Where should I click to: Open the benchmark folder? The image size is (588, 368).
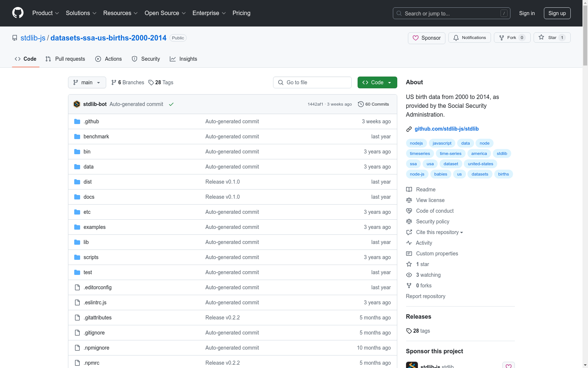click(96, 137)
